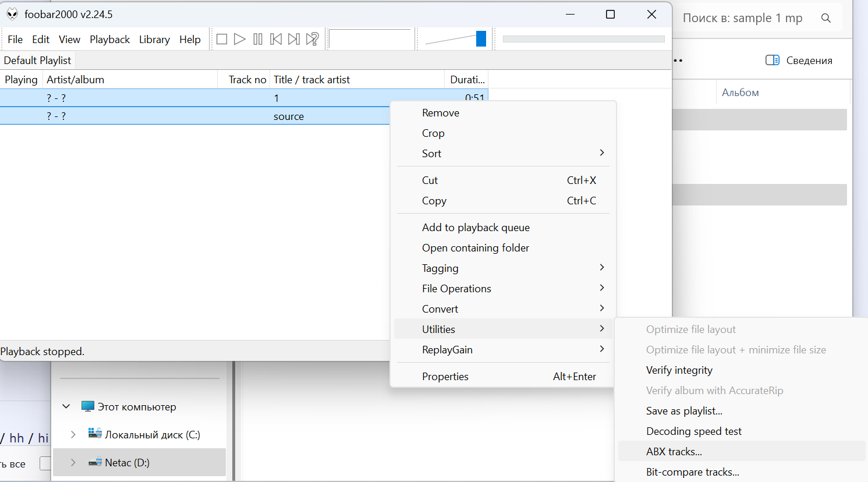Choose Save as playlist... option
The width and height of the screenshot is (868, 482).
click(x=742, y=411)
